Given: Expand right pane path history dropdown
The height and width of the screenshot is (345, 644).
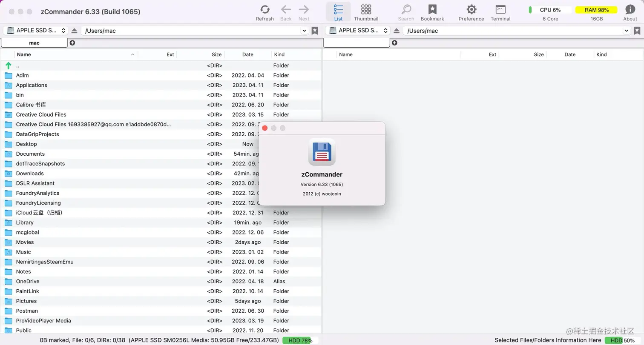Looking at the screenshot, I should (x=627, y=31).
